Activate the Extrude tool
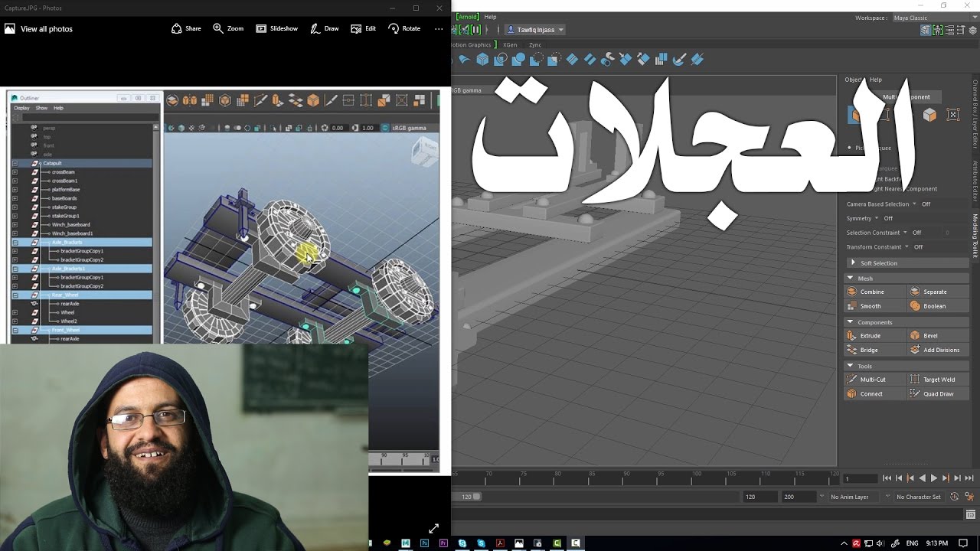Image resolution: width=980 pixels, height=551 pixels. [874, 335]
